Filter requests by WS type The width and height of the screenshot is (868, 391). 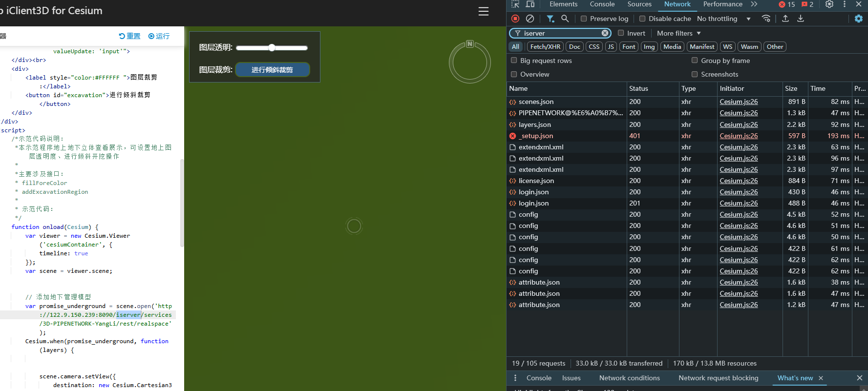(x=728, y=47)
